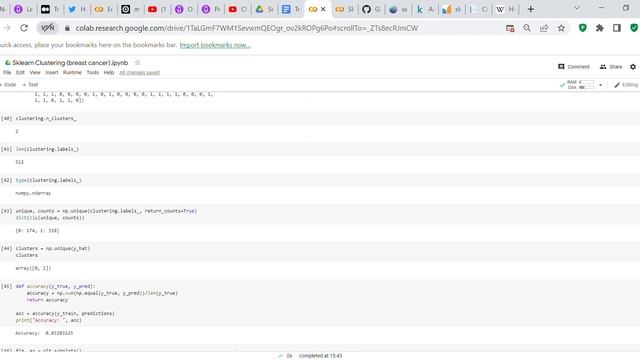Click the 512 output of cell 41
This screenshot has height=360, width=640.
click(20, 162)
